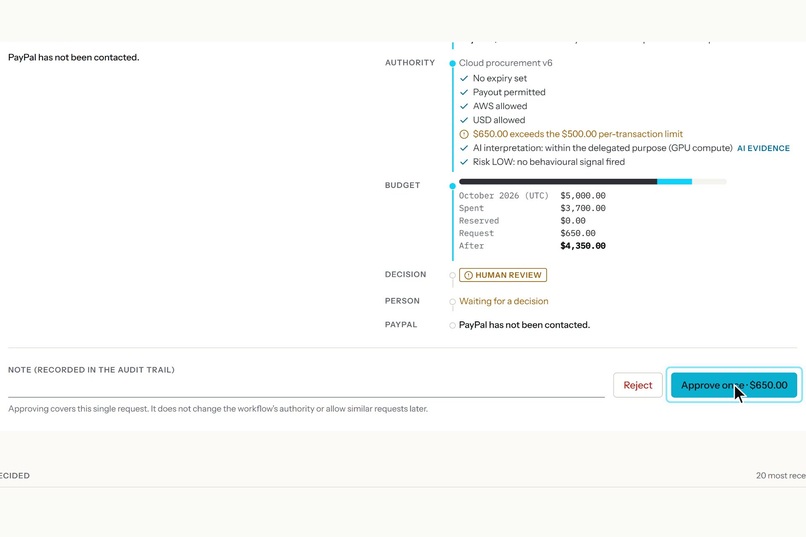Click the alert icon inside HUMAN REVIEW badge
Screen dimensions: 806x537
tap(468, 275)
